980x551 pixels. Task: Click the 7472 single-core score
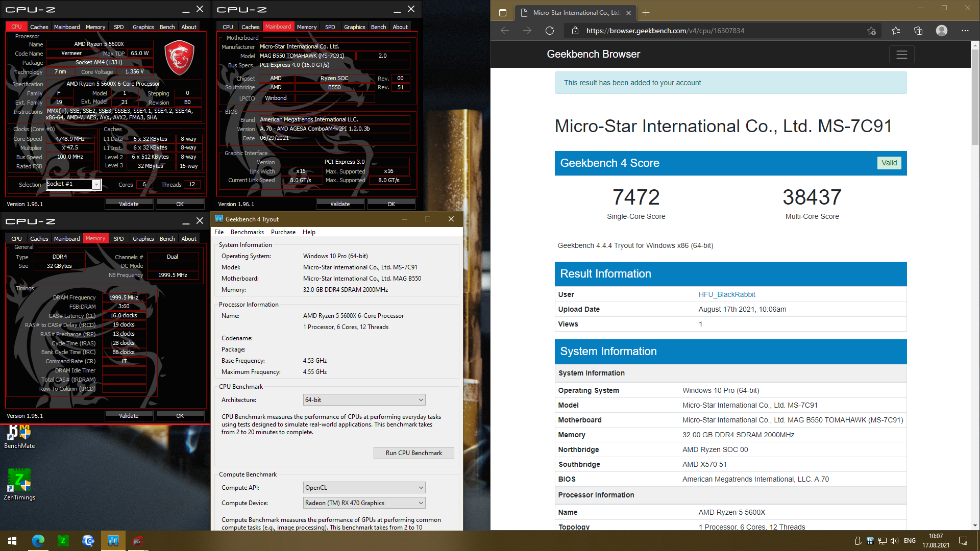pos(636,197)
